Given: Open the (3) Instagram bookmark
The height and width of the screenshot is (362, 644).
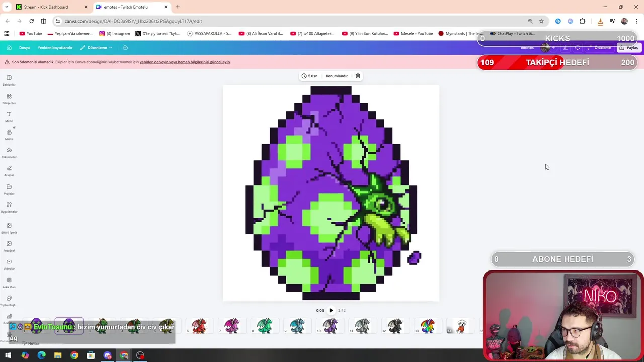Looking at the screenshot, I should coord(115,34).
